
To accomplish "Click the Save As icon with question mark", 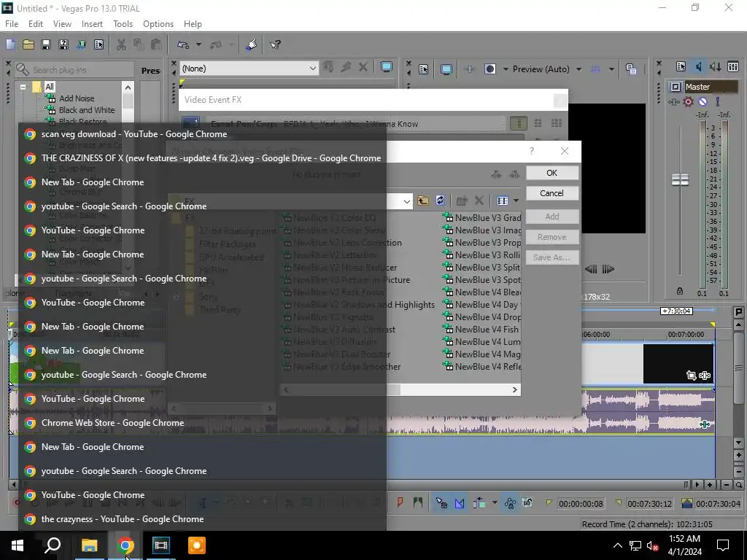I will point(63,44).
